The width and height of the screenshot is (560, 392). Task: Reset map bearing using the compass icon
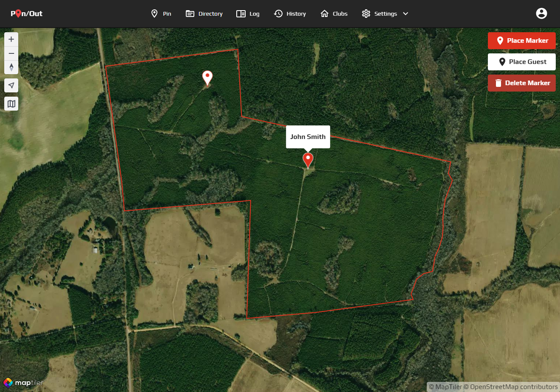pyautogui.click(x=11, y=67)
